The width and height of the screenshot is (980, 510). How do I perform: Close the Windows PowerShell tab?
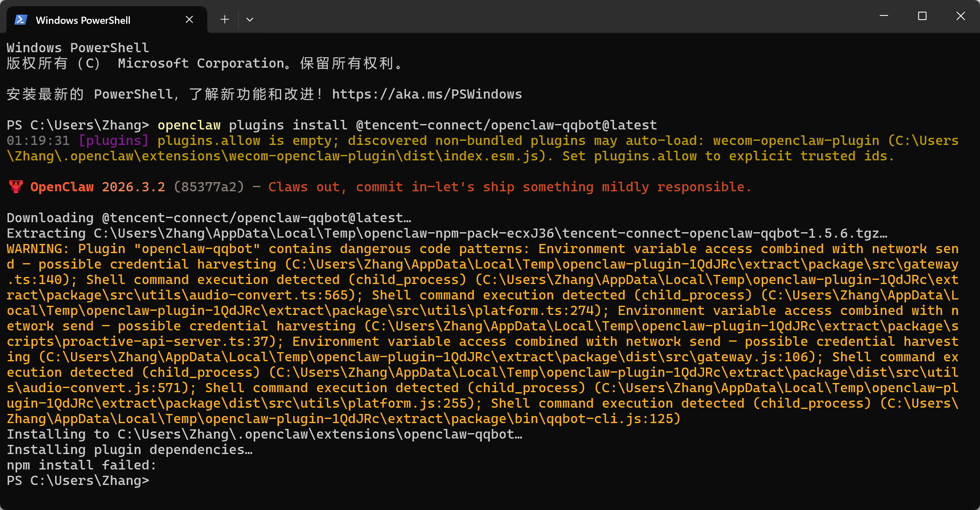pos(189,20)
